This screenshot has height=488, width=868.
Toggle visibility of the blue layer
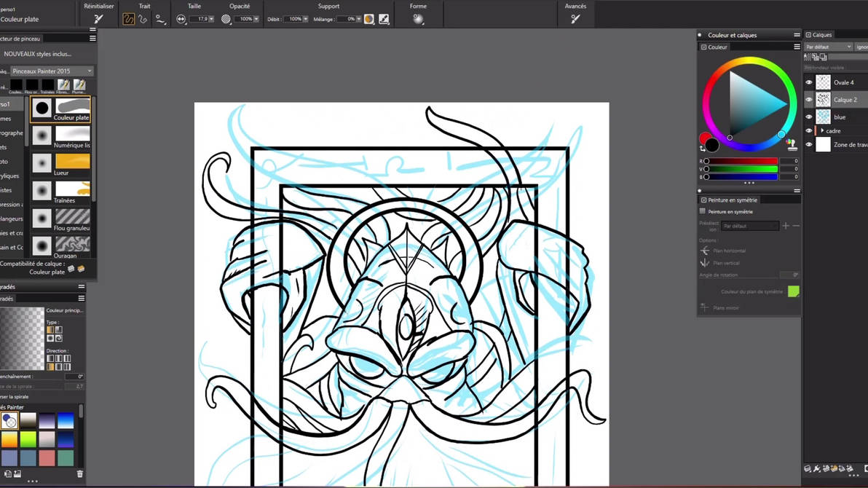pos(809,117)
